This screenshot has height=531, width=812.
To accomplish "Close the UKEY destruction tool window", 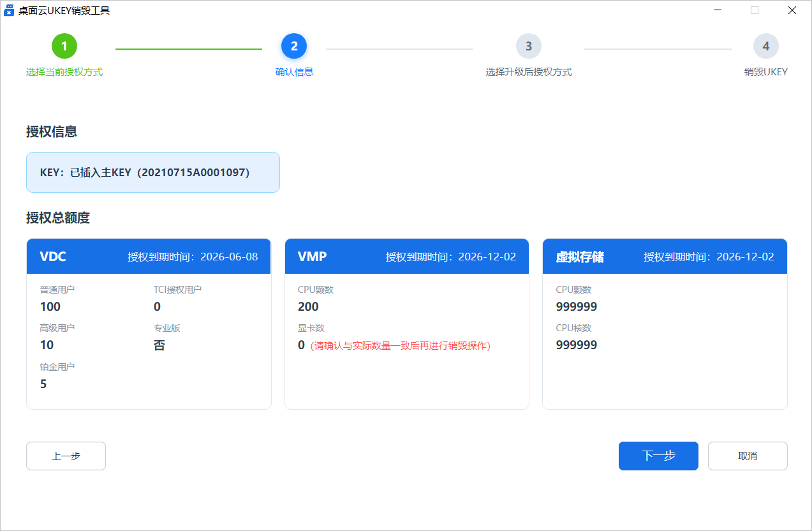I will click(792, 10).
